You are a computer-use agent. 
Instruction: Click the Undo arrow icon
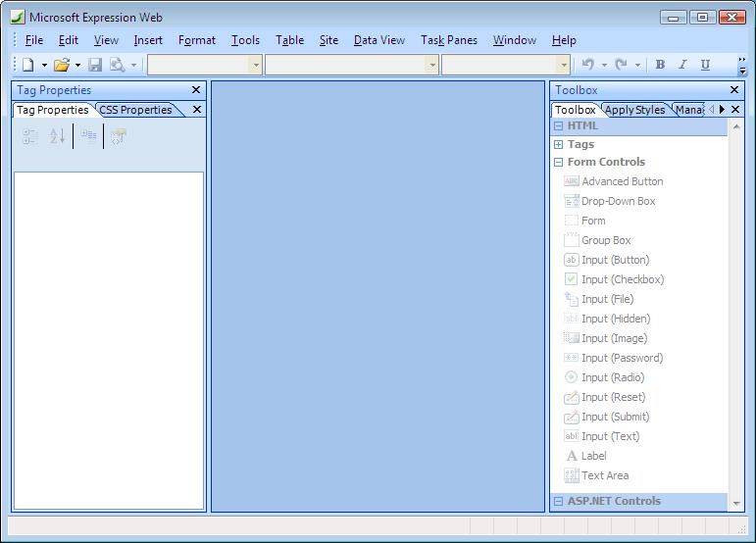(587, 64)
